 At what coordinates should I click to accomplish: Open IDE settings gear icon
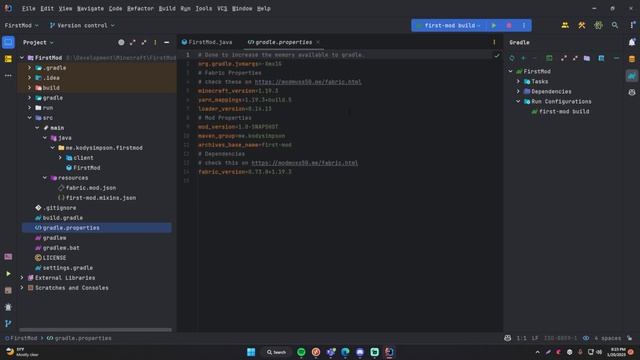tap(598, 25)
